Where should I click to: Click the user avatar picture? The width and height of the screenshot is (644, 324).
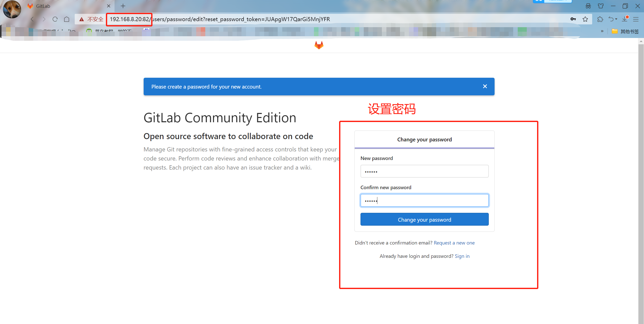(x=12, y=9)
